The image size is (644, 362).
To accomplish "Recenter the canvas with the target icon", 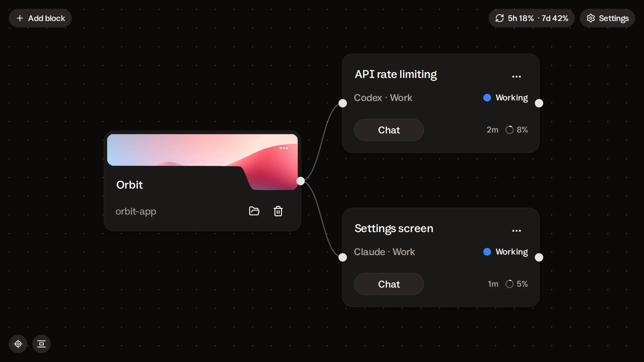I will tap(18, 344).
